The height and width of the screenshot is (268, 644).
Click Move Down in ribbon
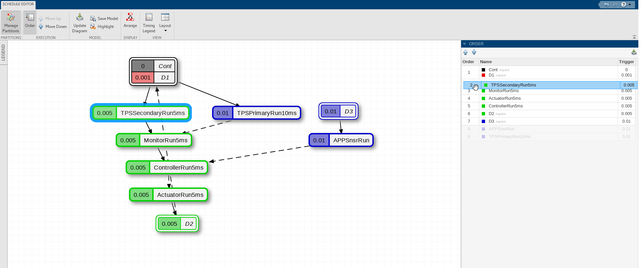53,27
